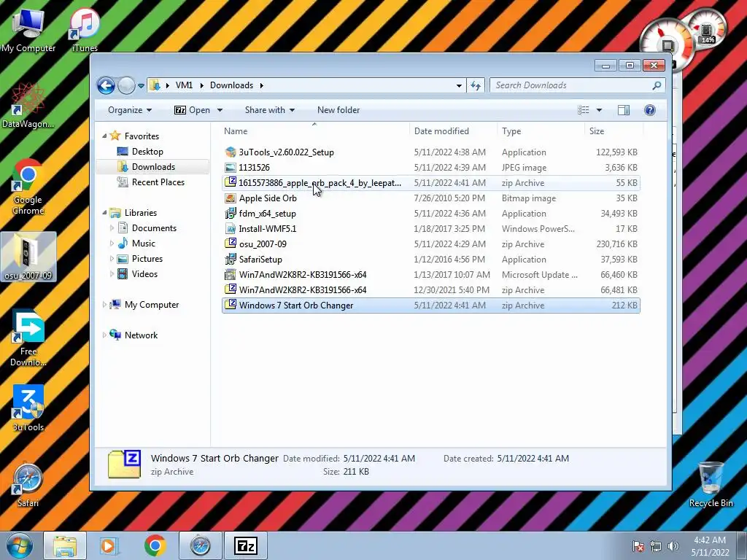Click the search magnifier icon
Screen dimensions: 747x560
pos(657,86)
